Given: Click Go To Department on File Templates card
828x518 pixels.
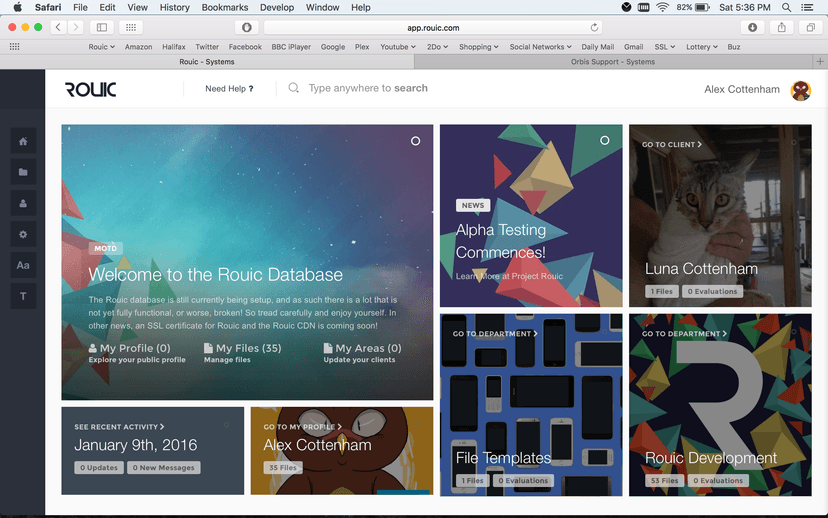Looking at the screenshot, I should 495,334.
